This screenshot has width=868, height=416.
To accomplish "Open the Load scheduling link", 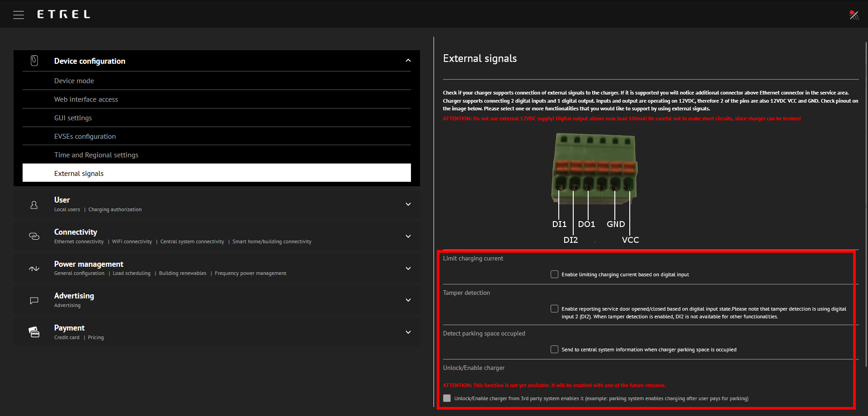I will [132, 274].
